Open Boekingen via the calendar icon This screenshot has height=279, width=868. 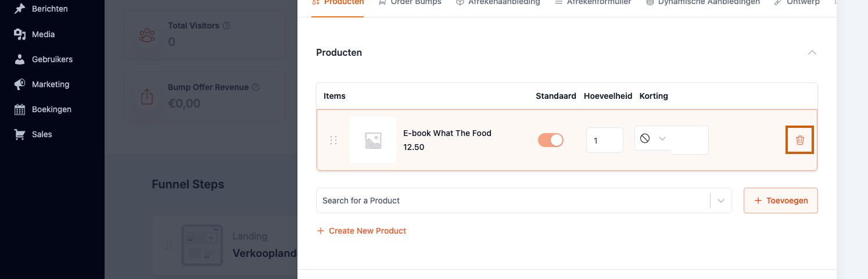(x=20, y=109)
